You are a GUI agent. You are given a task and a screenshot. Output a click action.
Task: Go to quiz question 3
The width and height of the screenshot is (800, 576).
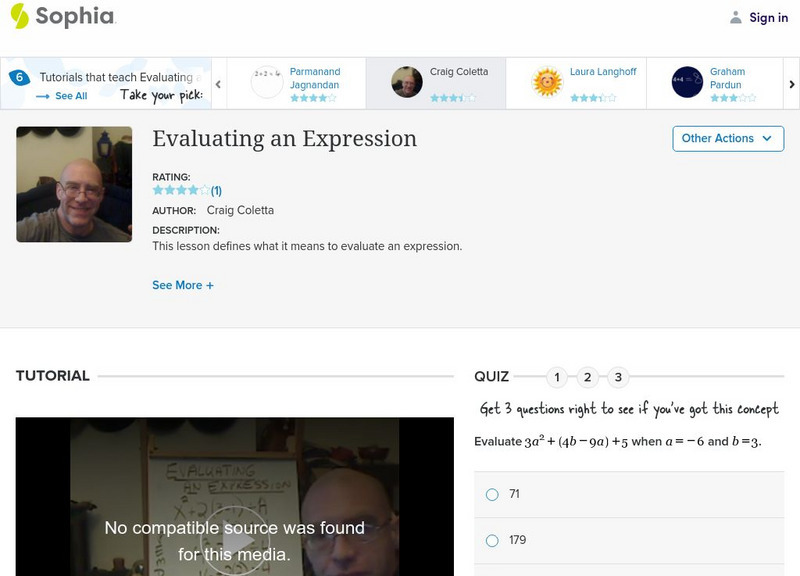[618, 378]
